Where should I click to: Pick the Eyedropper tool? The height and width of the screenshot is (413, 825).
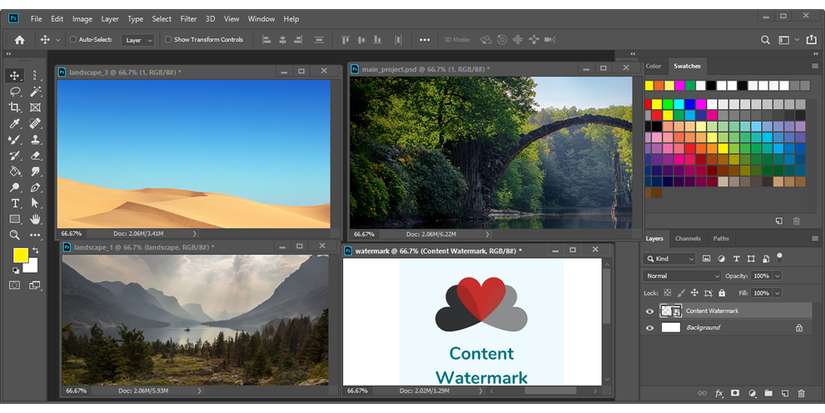[x=15, y=123]
